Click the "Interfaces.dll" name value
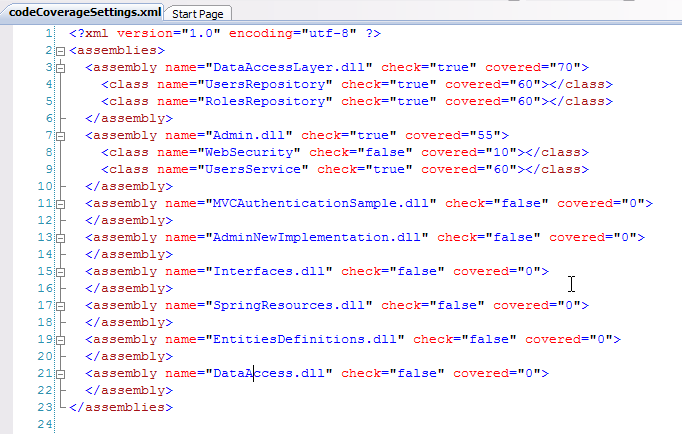 tap(269, 271)
